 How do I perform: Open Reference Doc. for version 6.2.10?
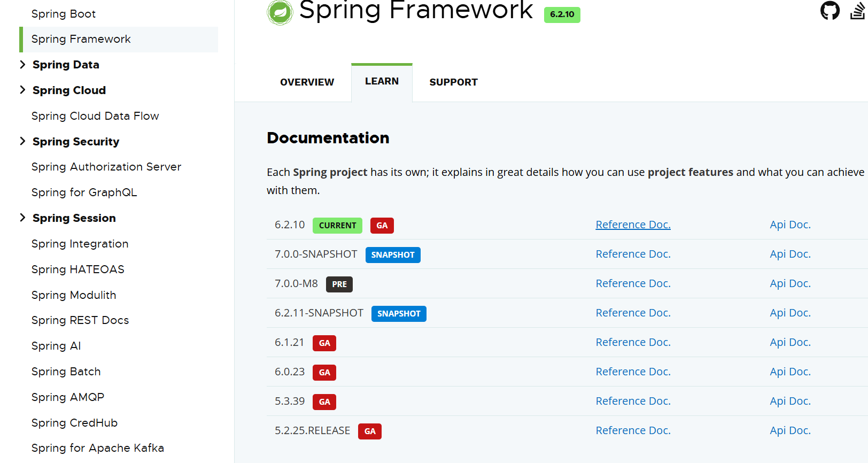pos(633,225)
